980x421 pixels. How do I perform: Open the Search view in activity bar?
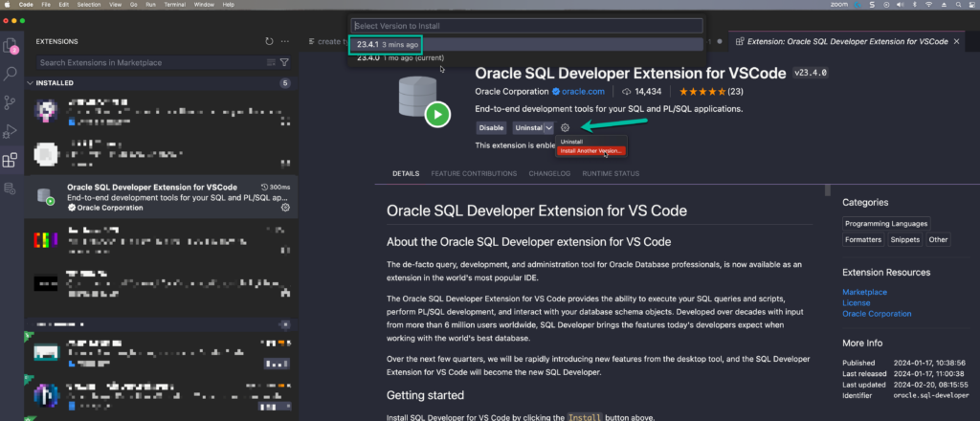[x=11, y=74]
